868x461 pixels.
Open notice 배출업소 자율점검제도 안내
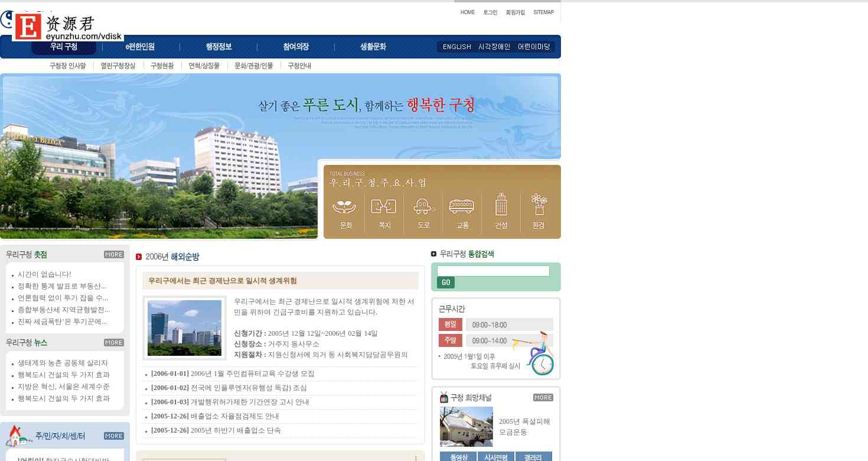[234, 416]
